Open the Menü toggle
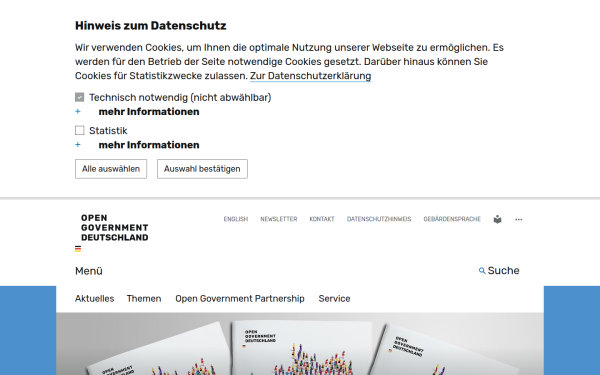This screenshot has width=600, height=375. [x=89, y=271]
